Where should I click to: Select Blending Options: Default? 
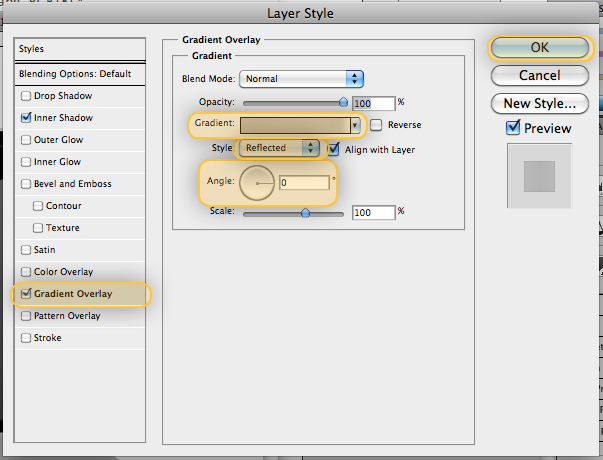click(x=80, y=74)
